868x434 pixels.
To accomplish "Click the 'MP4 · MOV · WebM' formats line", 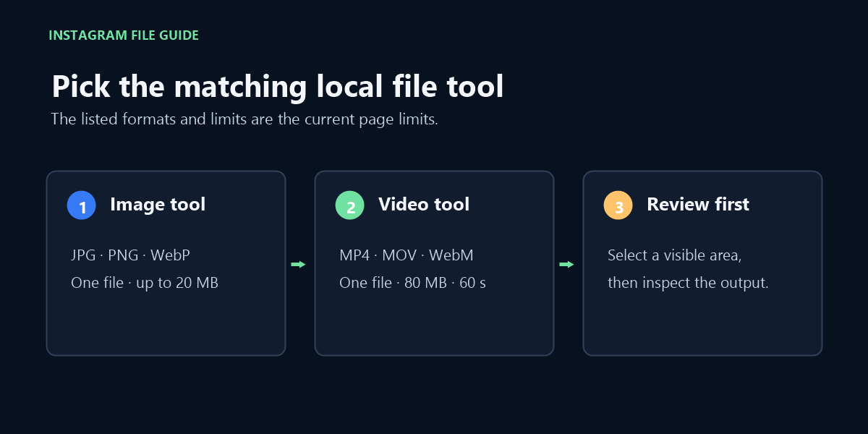I will point(407,255).
